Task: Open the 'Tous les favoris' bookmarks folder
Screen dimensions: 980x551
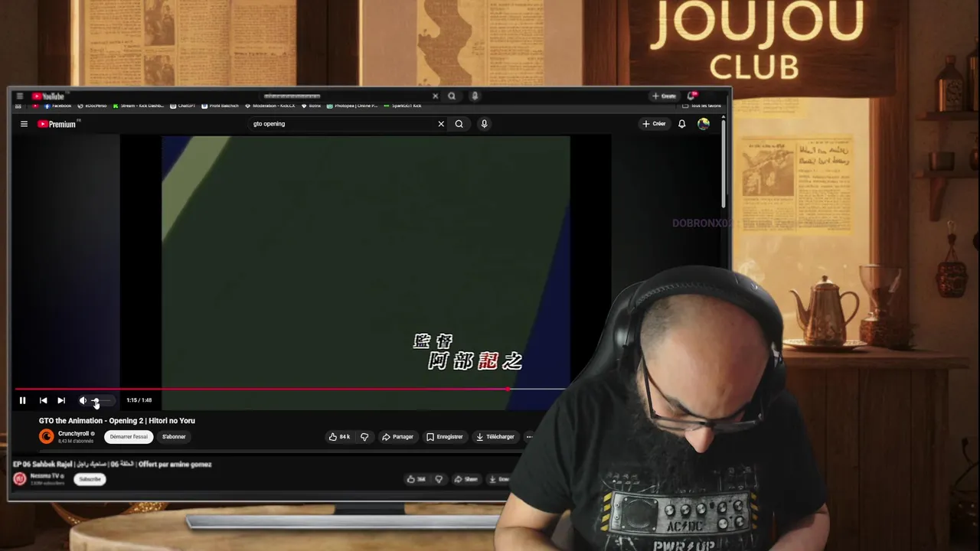Action: pos(702,106)
